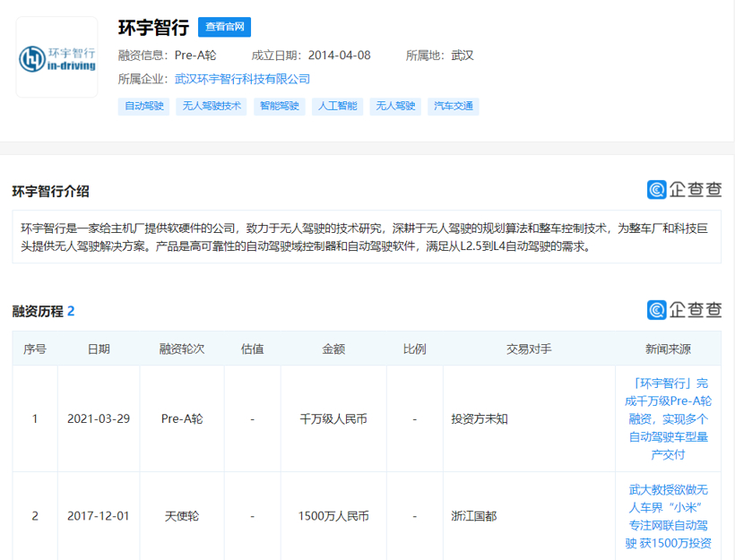This screenshot has width=735, height=560.
Task: Click the 金额 column header
Action: pyautogui.click(x=333, y=349)
